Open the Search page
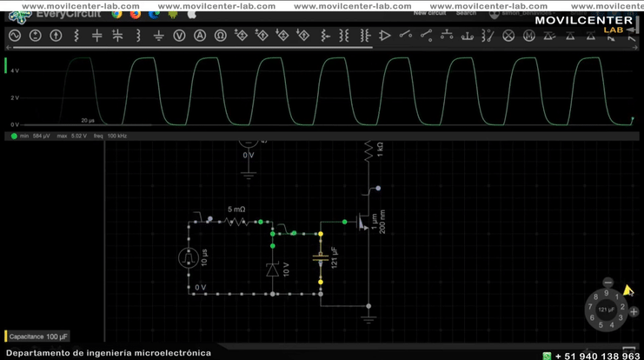 pyautogui.click(x=466, y=14)
